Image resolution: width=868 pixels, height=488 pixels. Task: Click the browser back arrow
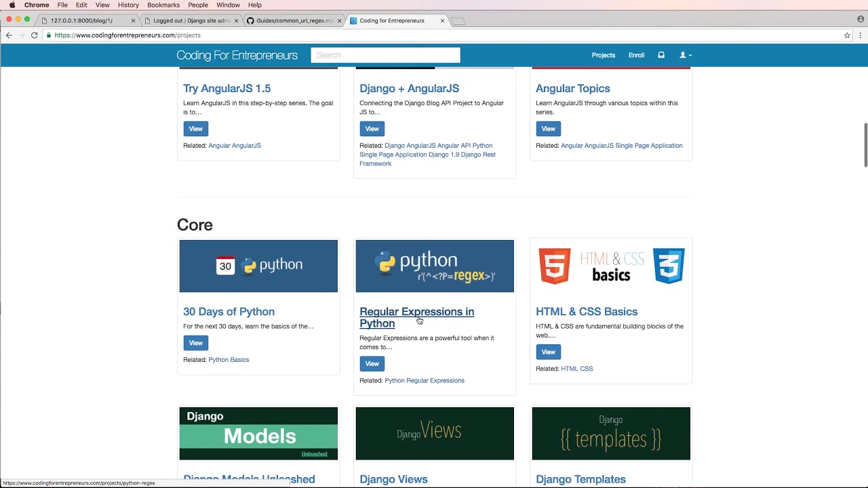pos(9,35)
